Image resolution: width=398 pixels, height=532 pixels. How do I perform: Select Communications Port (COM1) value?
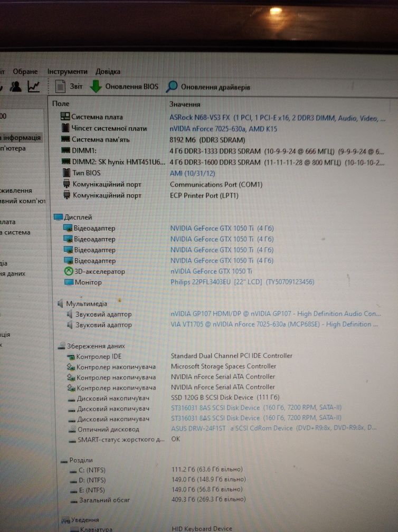[216, 185]
